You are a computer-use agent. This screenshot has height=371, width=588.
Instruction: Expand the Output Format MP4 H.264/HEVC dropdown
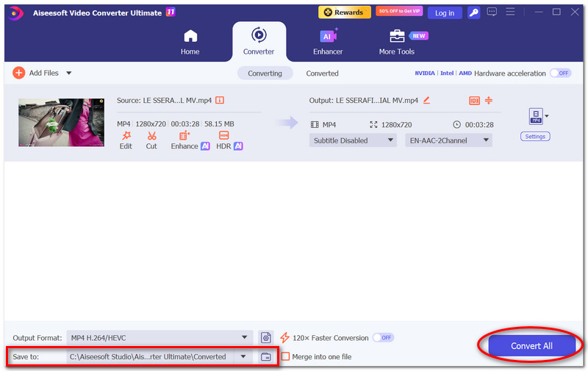click(159, 338)
